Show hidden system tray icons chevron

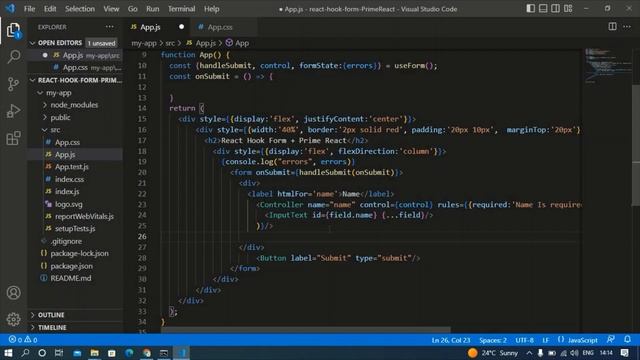pyautogui.click(x=529, y=353)
